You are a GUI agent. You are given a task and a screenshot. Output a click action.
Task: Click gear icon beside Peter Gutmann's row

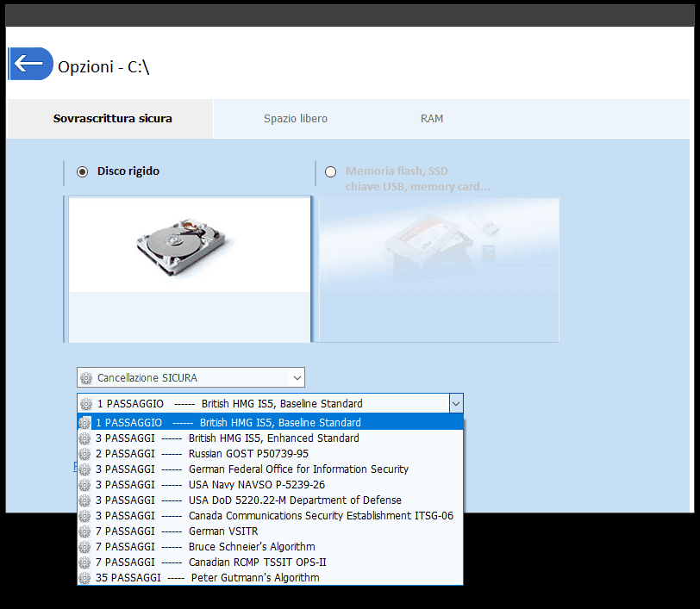coord(84,578)
